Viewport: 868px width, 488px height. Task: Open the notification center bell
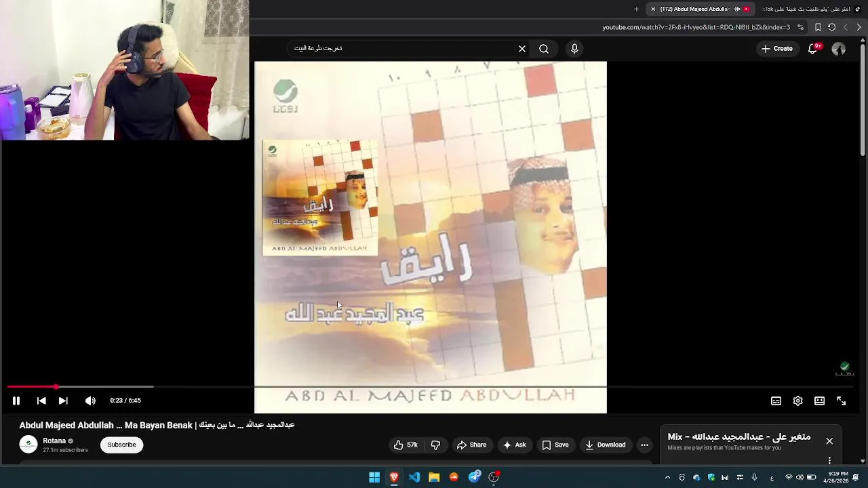click(x=856, y=477)
